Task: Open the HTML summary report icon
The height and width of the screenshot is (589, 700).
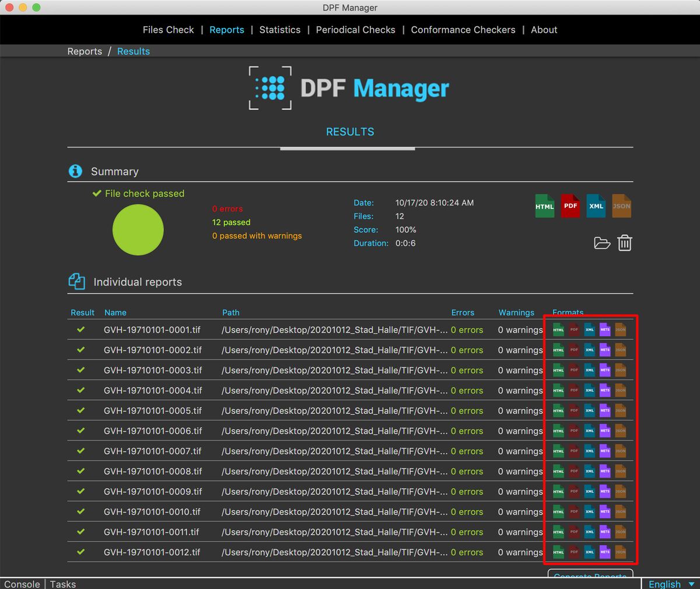Action: point(544,205)
